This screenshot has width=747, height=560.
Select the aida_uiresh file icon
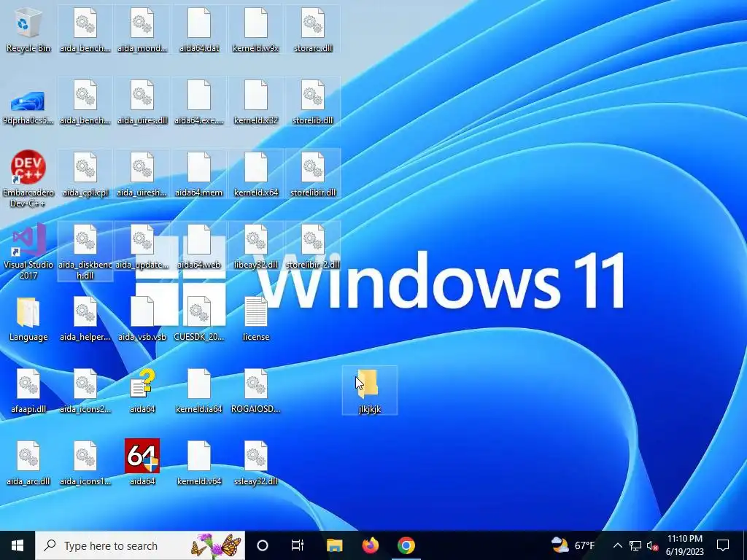(x=142, y=174)
